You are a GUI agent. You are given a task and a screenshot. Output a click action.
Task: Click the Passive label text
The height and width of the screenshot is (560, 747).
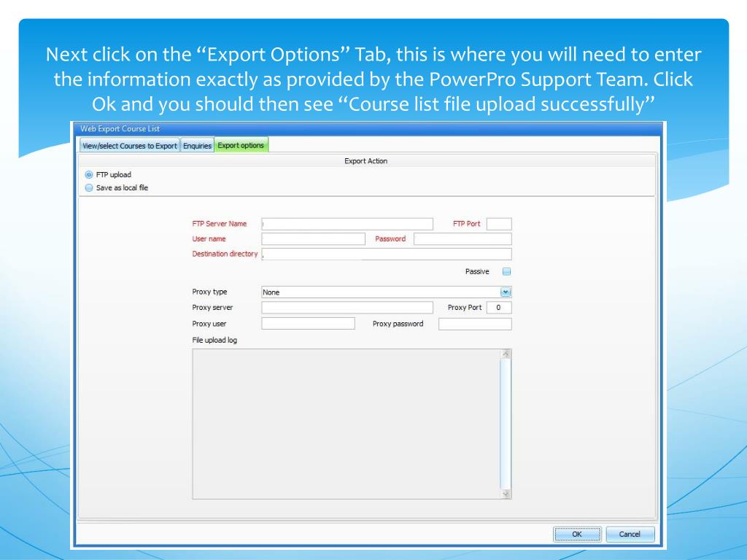[x=477, y=271]
